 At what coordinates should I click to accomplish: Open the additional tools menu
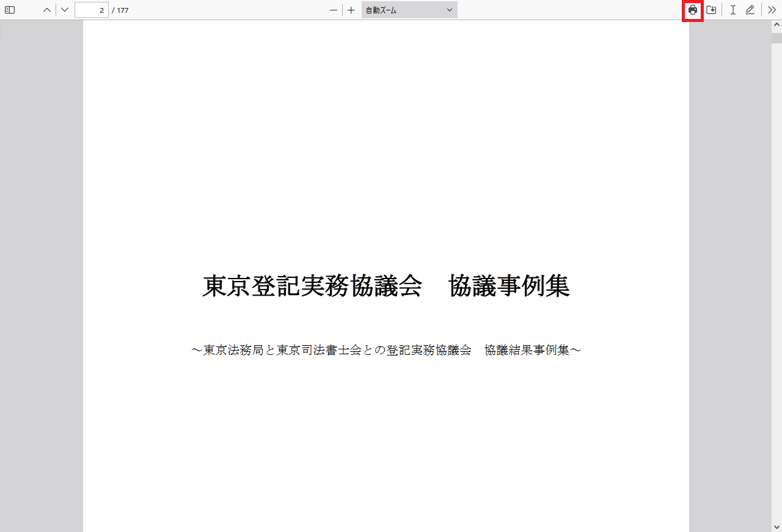click(x=772, y=10)
